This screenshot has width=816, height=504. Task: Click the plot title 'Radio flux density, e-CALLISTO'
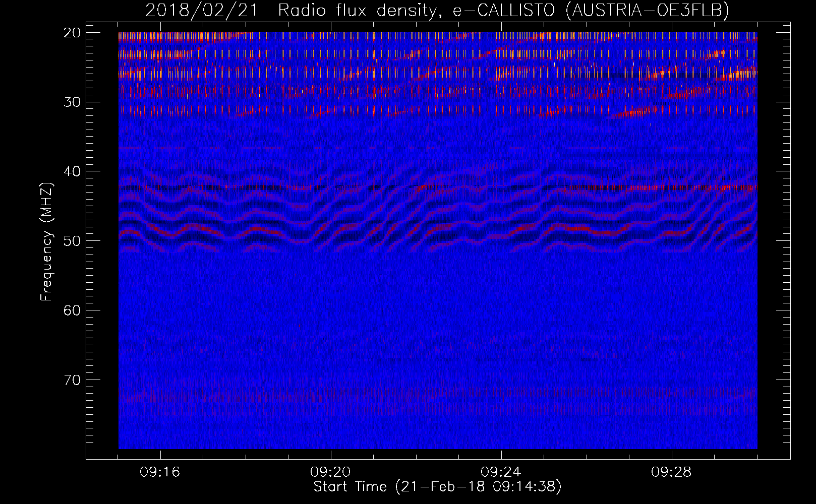click(x=416, y=11)
